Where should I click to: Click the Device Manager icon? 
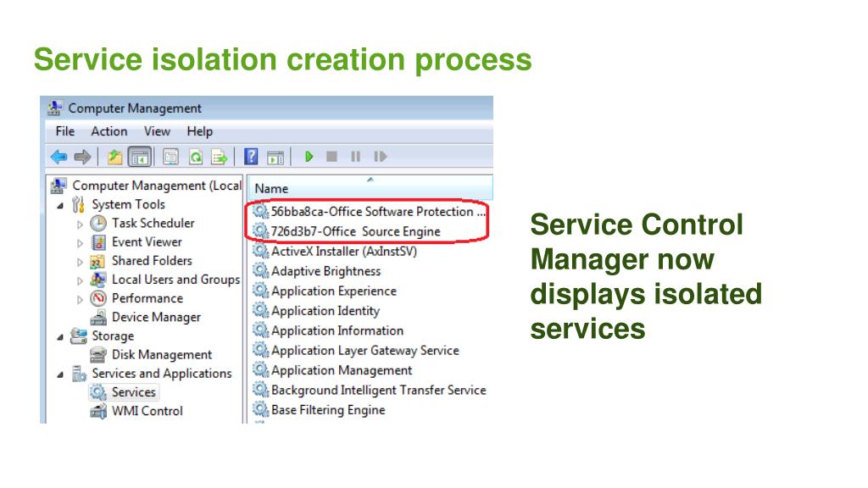point(98,318)
